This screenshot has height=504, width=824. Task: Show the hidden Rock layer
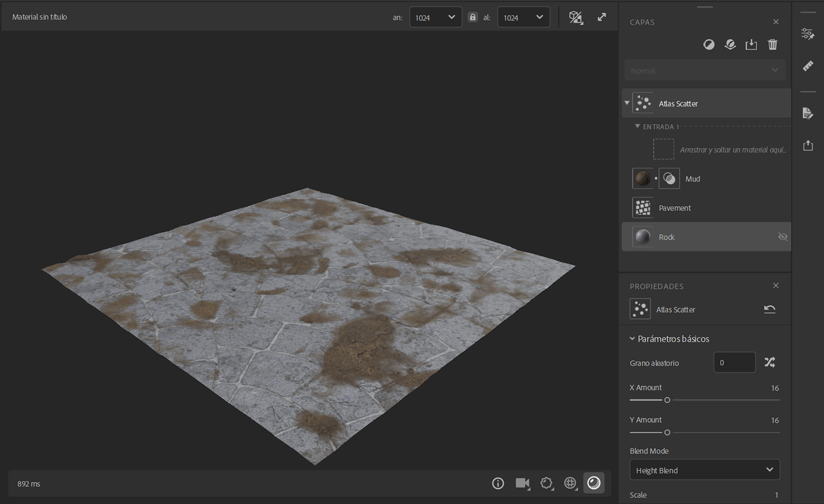click(783, 237)
